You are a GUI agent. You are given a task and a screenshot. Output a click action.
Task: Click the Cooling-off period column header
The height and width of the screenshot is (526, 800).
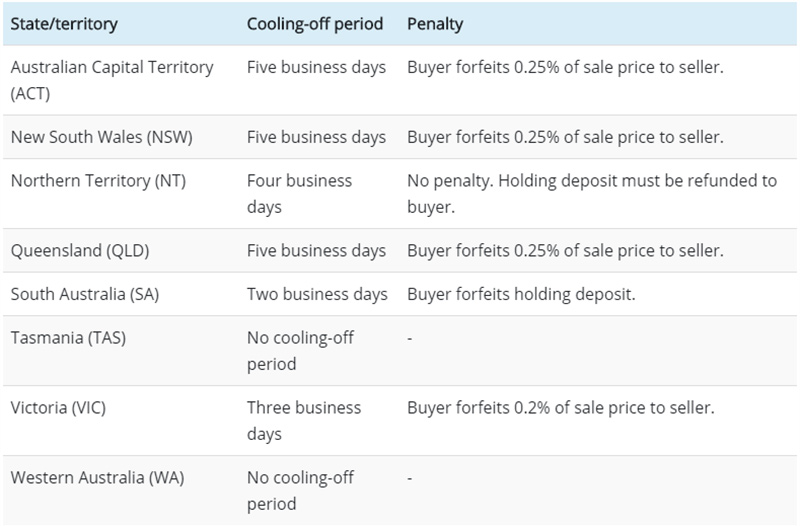[314, 23]
